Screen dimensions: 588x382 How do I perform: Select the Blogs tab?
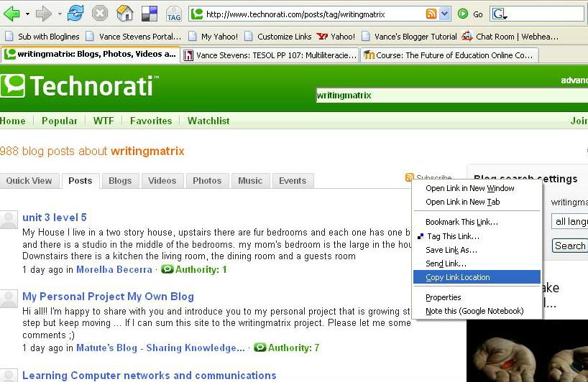coord(120,180)
